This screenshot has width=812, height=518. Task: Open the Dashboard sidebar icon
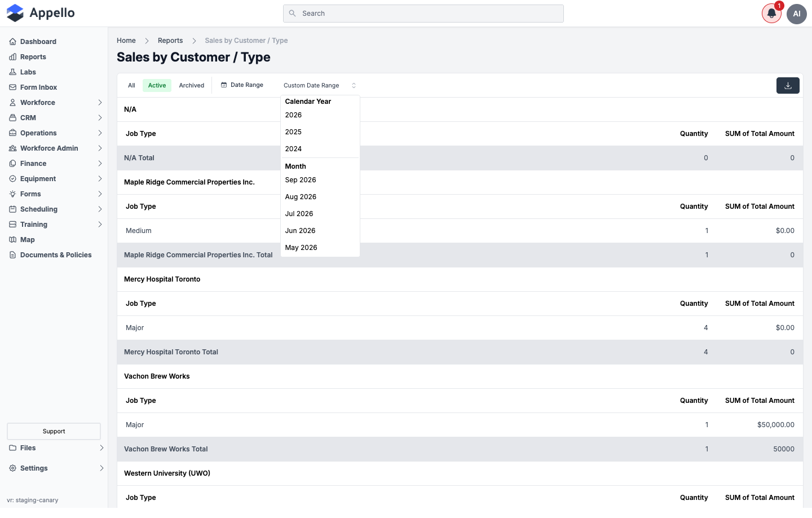(12, 42)
